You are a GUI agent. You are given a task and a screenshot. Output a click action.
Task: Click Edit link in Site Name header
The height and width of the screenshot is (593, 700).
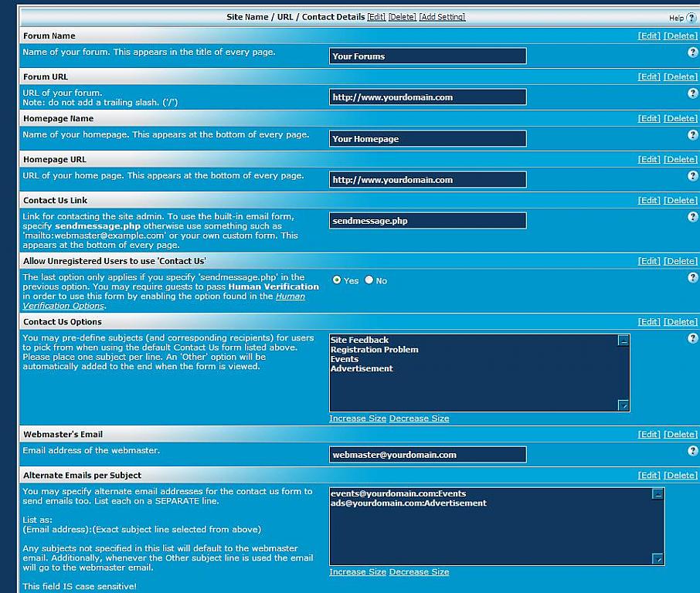(376, 17)
